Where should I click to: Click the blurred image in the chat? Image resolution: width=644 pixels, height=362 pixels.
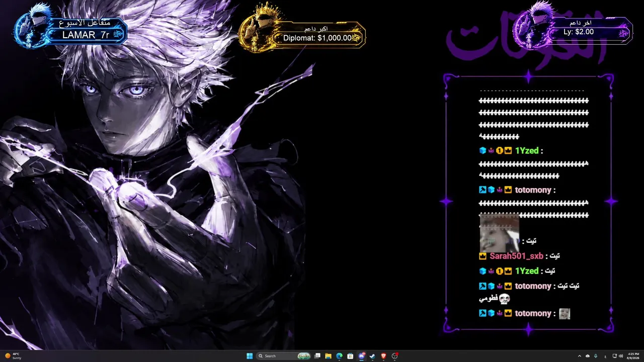click(499, 232)
